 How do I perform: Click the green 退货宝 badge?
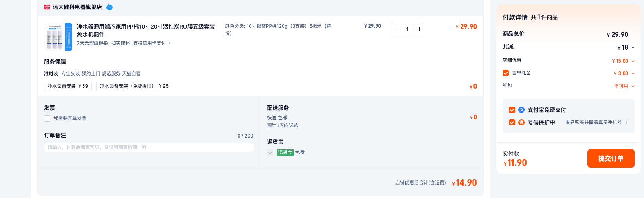(x=285, y=153)
